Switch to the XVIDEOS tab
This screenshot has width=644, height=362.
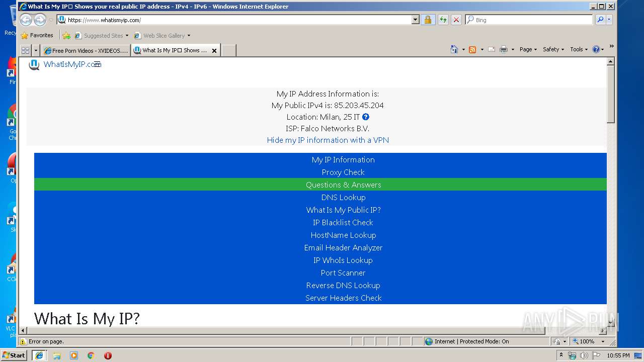coord(86,50)
